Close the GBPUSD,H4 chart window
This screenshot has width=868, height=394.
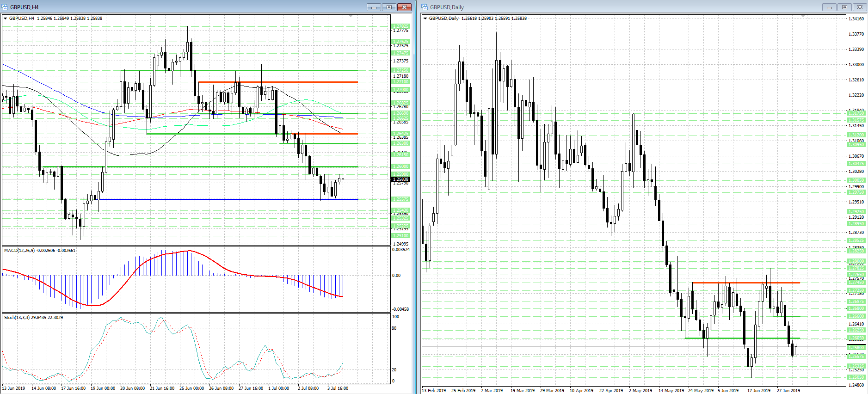coord(404,7)
